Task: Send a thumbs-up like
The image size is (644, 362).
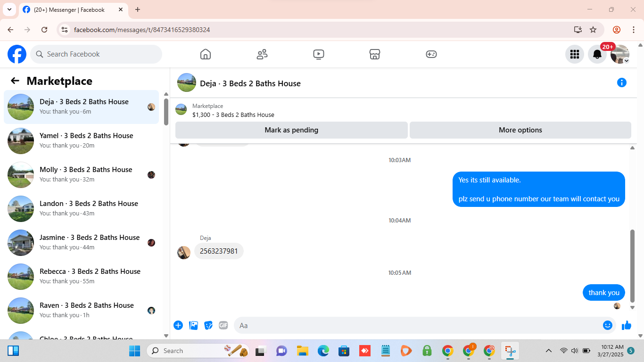Action: point(627,325)
